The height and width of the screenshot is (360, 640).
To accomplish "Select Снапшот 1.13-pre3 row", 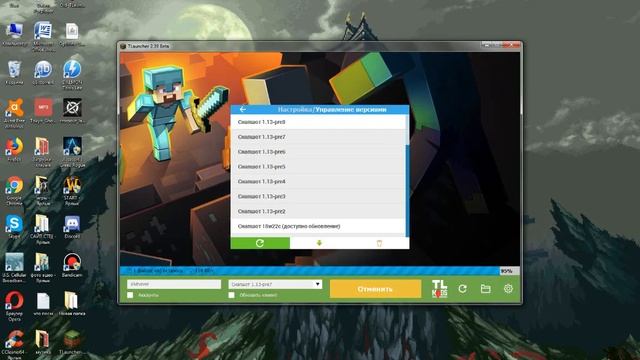I will (x=318, y=196).
